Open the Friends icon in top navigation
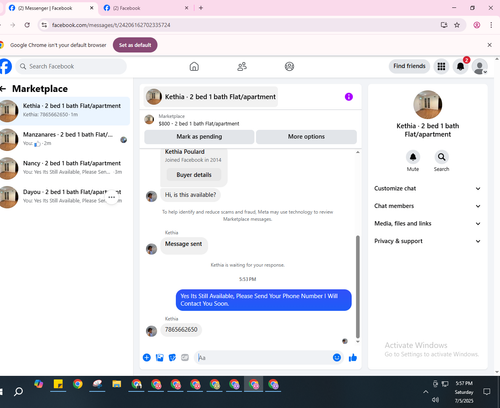The height and width of the screenshot is (408, 500). (x=242, y=66)
